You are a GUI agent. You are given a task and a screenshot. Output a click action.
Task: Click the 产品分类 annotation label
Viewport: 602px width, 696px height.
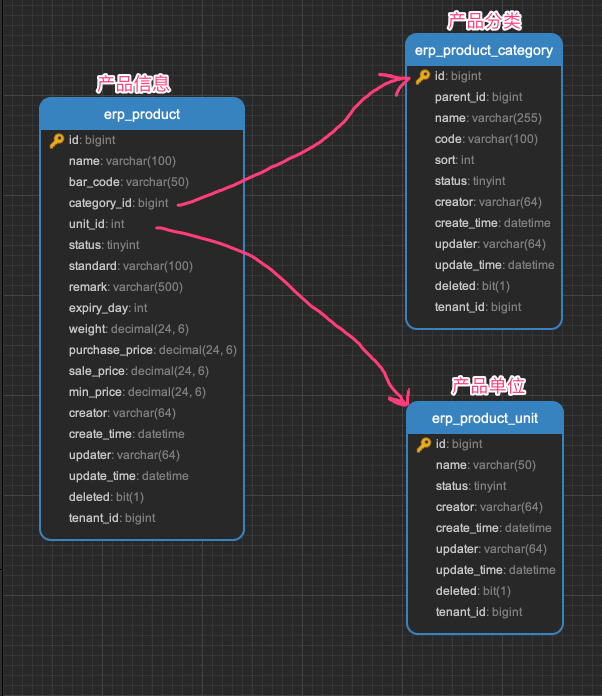tap(484, 20)
